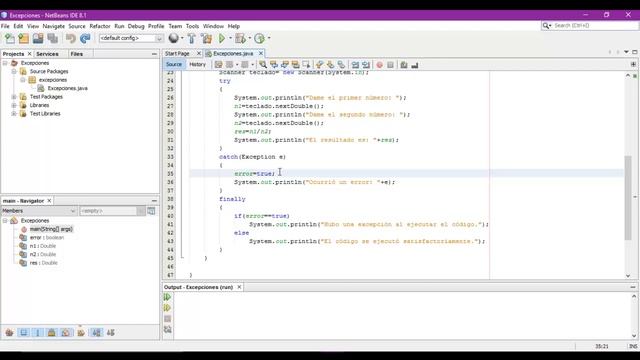Image resolution: width=640 pixels, height=360 pixels.
Task: Open the dropdown arrow next to Debug Project
Action: [x=249, y=38]
